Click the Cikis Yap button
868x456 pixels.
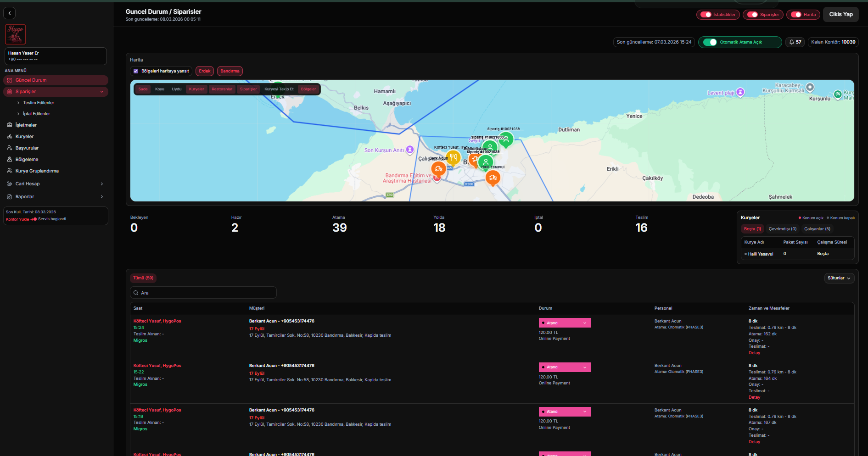pos(840,14)
